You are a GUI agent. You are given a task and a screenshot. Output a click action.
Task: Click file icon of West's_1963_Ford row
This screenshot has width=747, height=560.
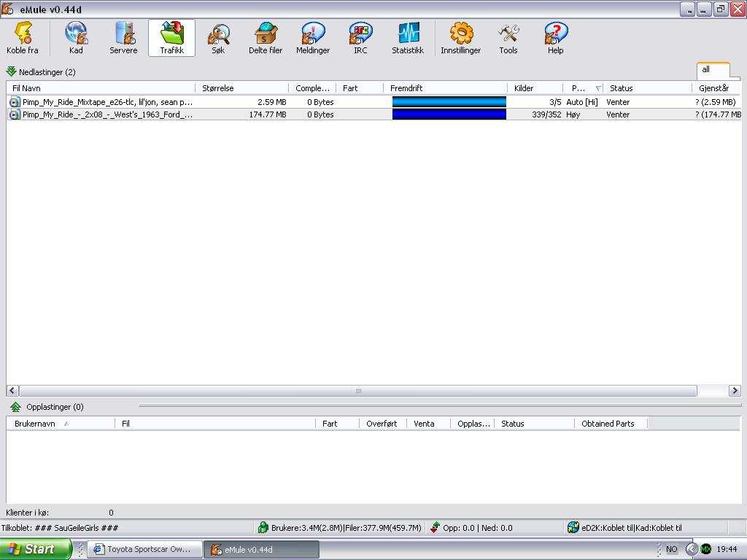click(x=15, y=114)
